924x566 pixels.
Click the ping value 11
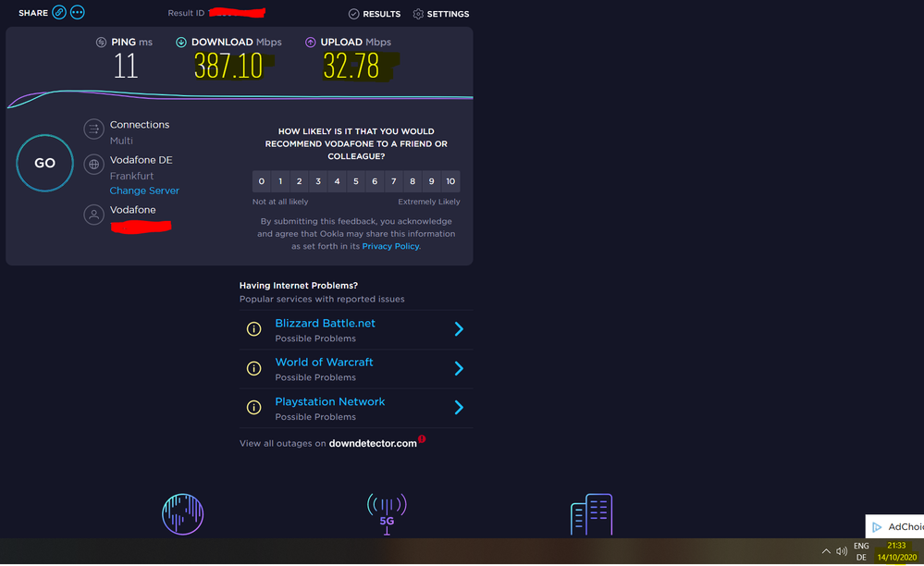(126, 66)
